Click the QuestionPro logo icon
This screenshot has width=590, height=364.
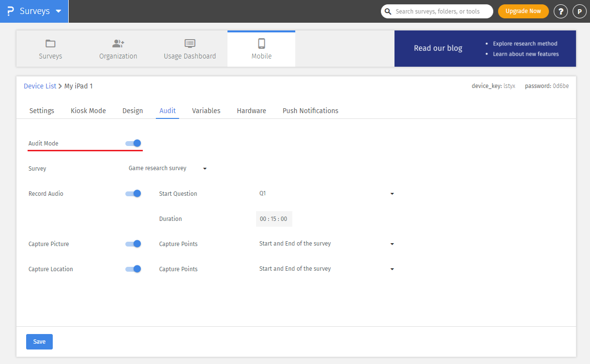click(11, 11)
